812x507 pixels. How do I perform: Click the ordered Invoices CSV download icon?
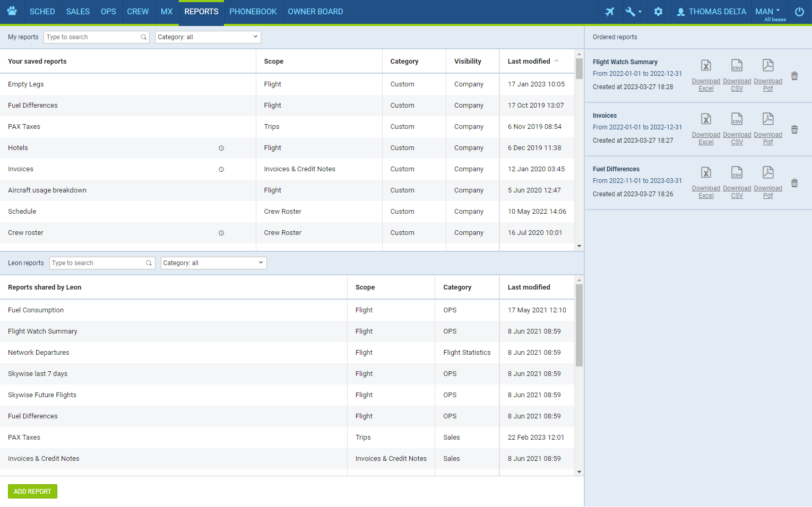point(737,119)
